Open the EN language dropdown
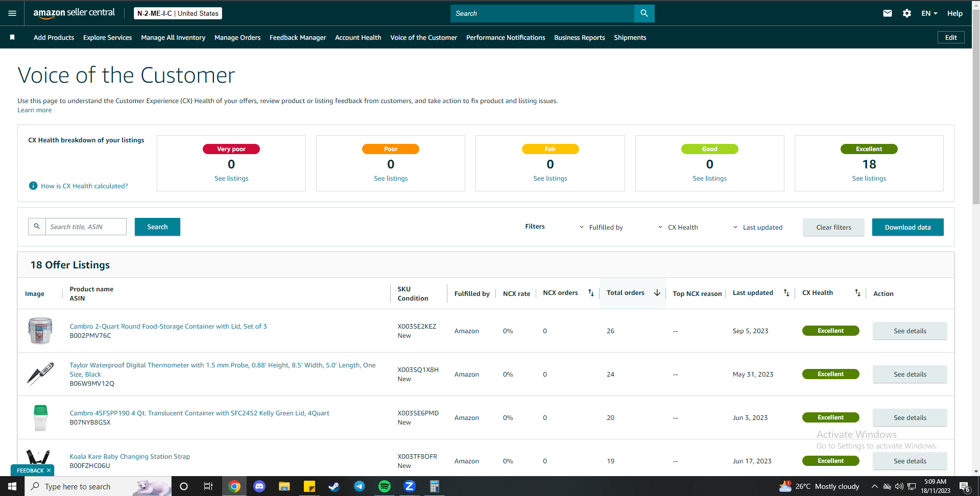980x496 pixels. [929, 13]
